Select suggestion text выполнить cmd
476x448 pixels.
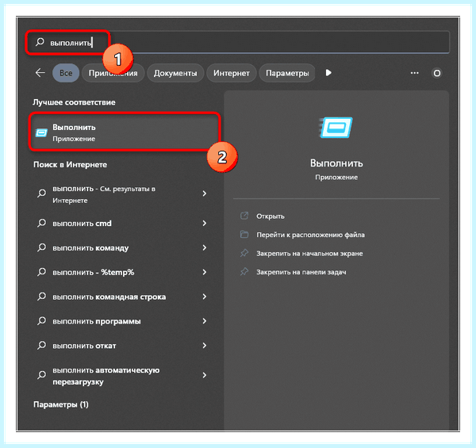pos(82,224)
